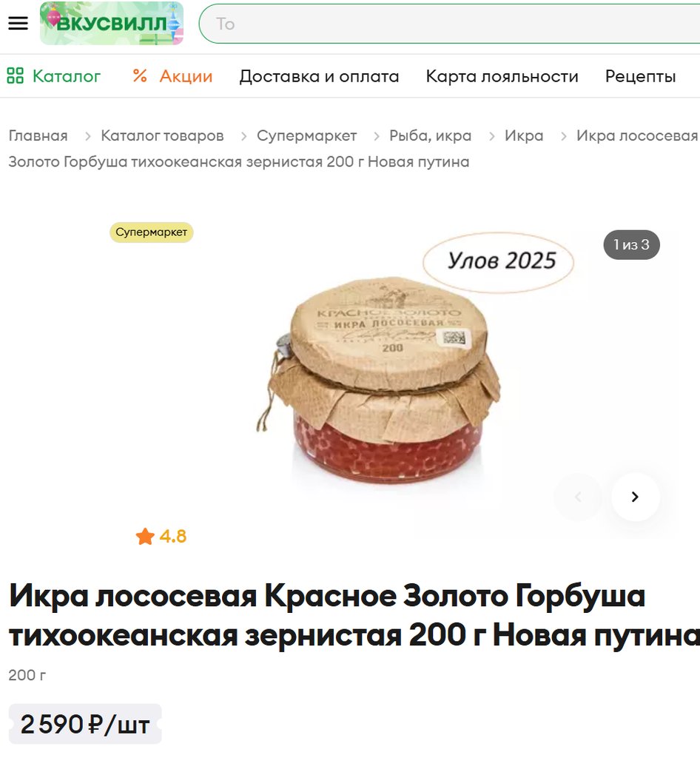Open the Рецепты page
This screenshot has height=758, width=700.
(x=640, y=76)
